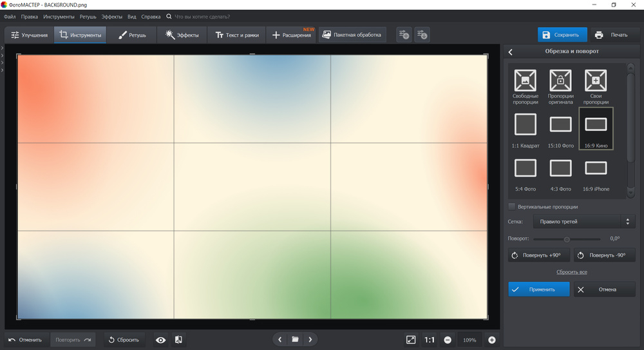Switch to the Ретушь tab

pos(132,35)
